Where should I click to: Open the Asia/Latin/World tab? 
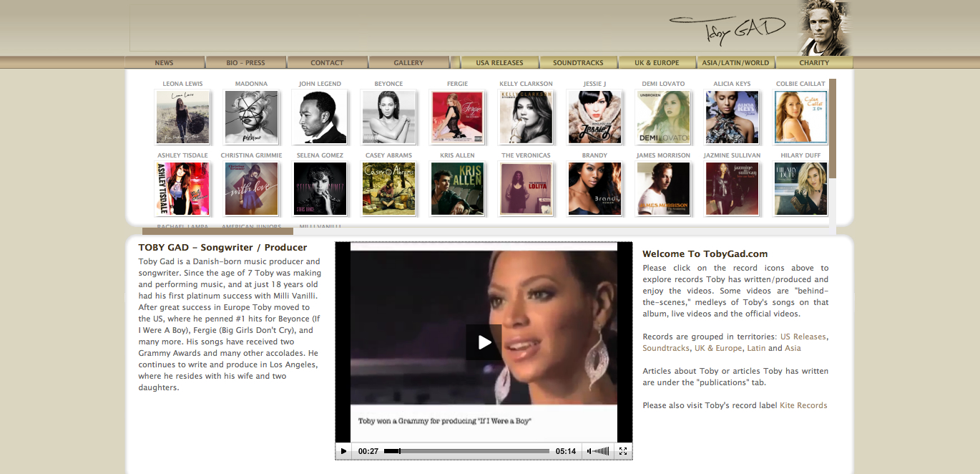[736, 62]
